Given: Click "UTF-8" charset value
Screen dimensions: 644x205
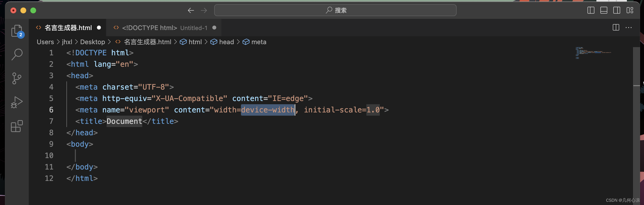Looking at the screenshot, I should 153,87.
